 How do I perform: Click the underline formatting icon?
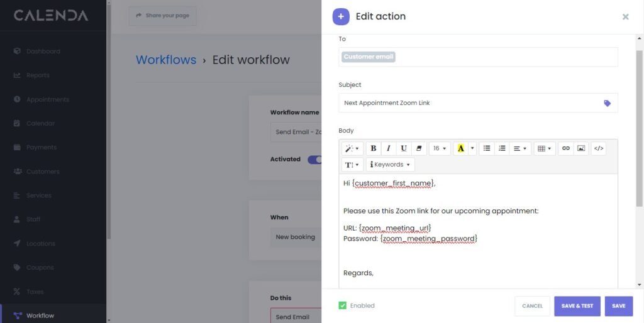[x=404, y=148]
